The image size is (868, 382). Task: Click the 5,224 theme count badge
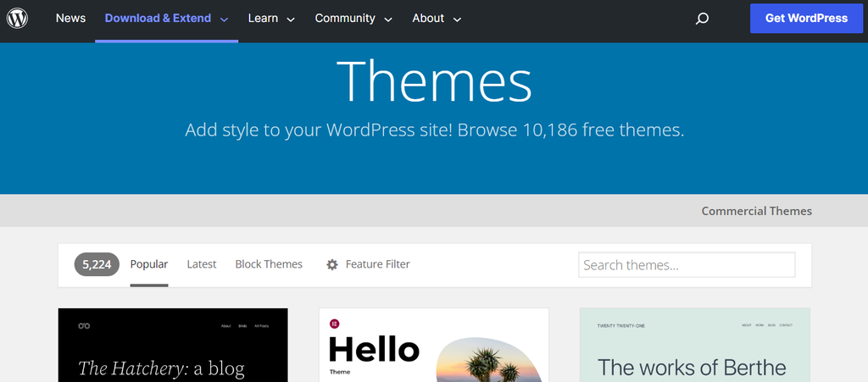pyautogui.click(x=97, y=264)
